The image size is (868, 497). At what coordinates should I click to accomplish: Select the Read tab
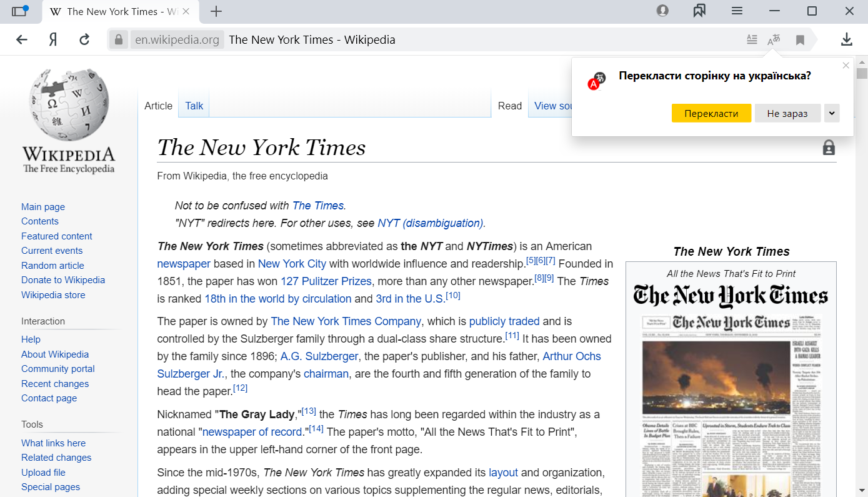pyautogui.click(x=510, y=106)
